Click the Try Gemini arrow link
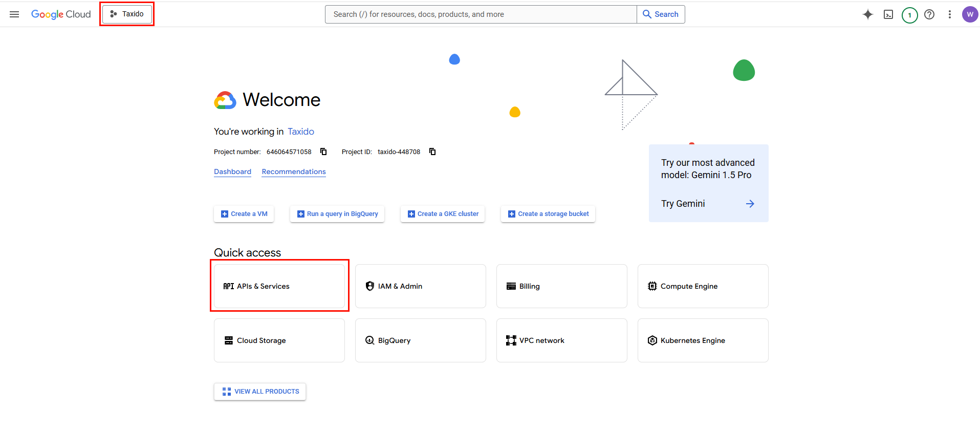 point(750,204)
